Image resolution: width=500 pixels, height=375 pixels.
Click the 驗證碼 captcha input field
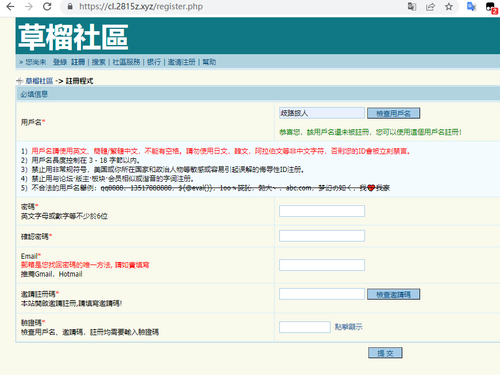305,327
